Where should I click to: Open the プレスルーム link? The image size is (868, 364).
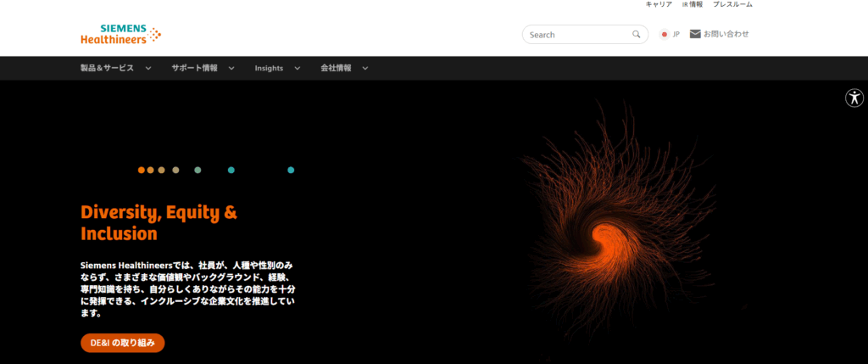[732, 4]
